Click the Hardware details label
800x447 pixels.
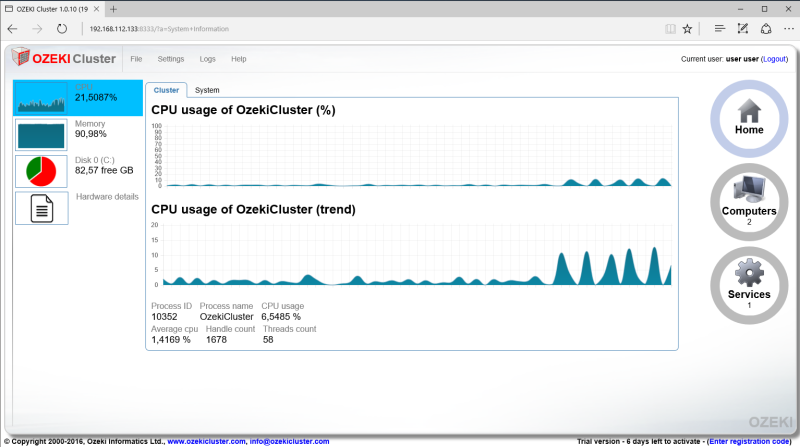click(107, 196)
